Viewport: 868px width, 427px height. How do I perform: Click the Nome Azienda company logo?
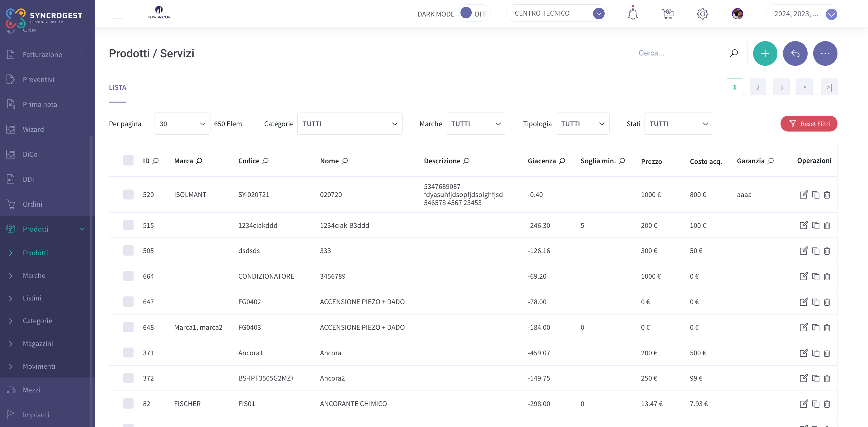pos(159,12)
